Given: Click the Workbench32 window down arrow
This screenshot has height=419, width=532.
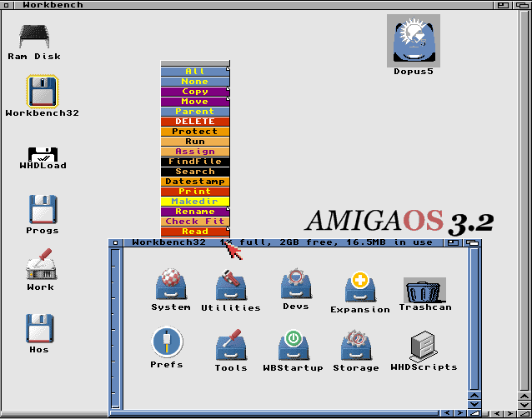Looking at the screenshot, I should pyautogui.click(x=474, y=405).
